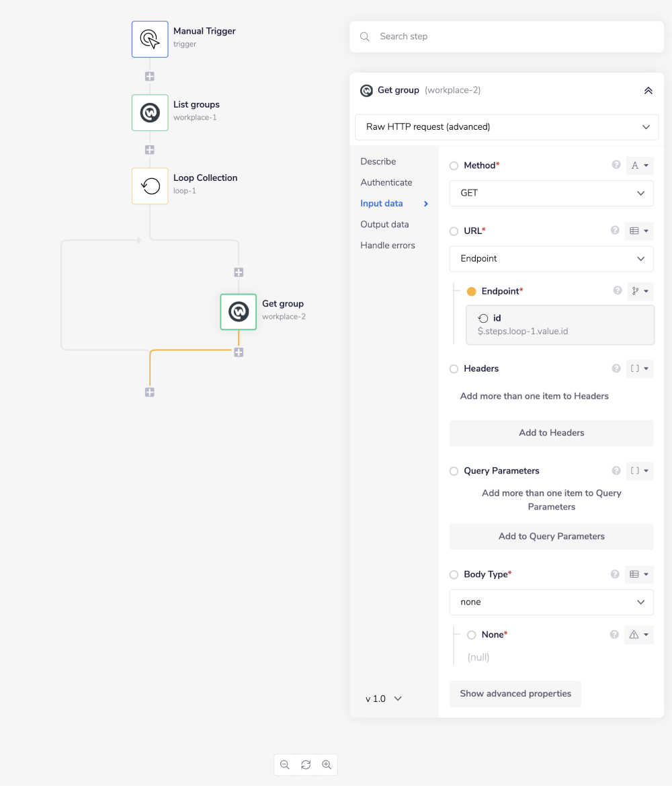Collapse the Get group properties panel
Screen dimensions: 672x786
click(x=648, y=90)
